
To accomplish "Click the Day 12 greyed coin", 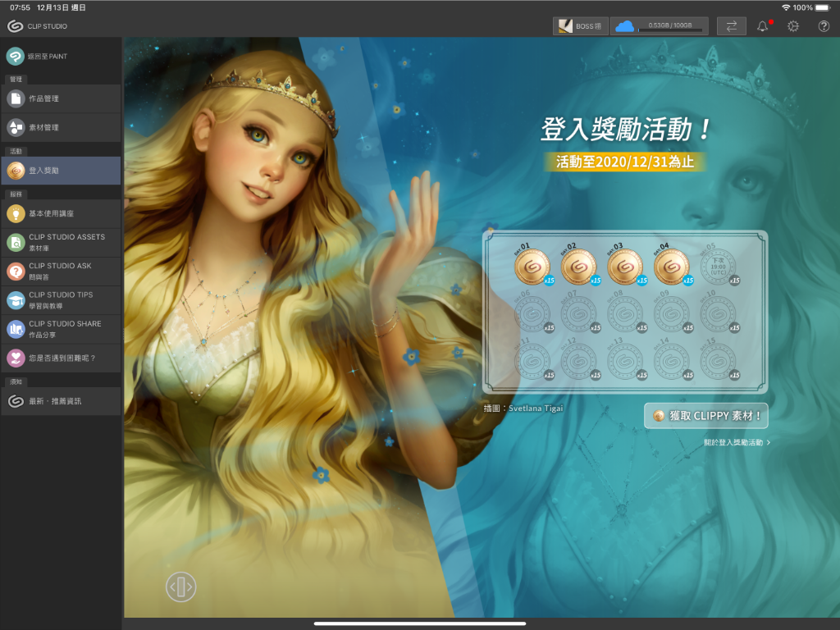I will click(578, 362).
